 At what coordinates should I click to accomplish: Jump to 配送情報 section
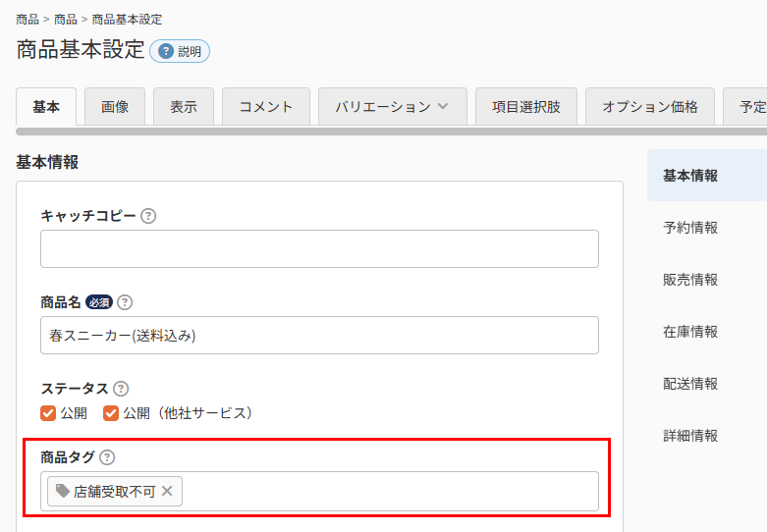690,384
